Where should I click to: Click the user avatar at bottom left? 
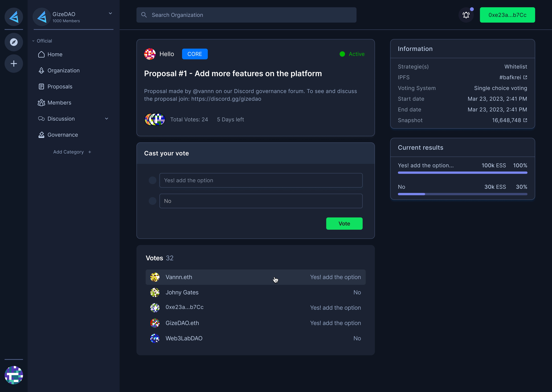tap(14, 375)
